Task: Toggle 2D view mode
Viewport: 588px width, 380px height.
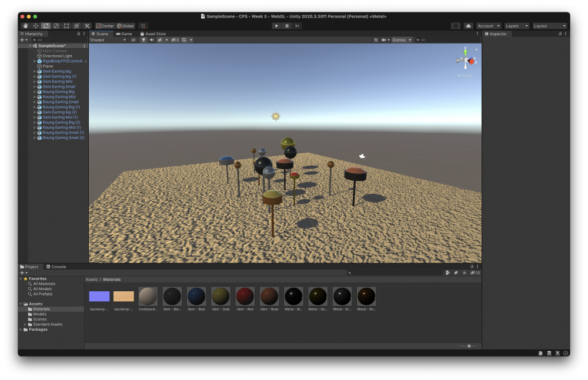Action: 133,40
